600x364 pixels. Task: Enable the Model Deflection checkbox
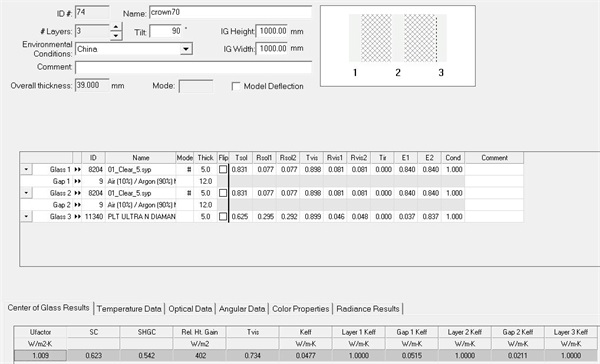tap(236, 87)
